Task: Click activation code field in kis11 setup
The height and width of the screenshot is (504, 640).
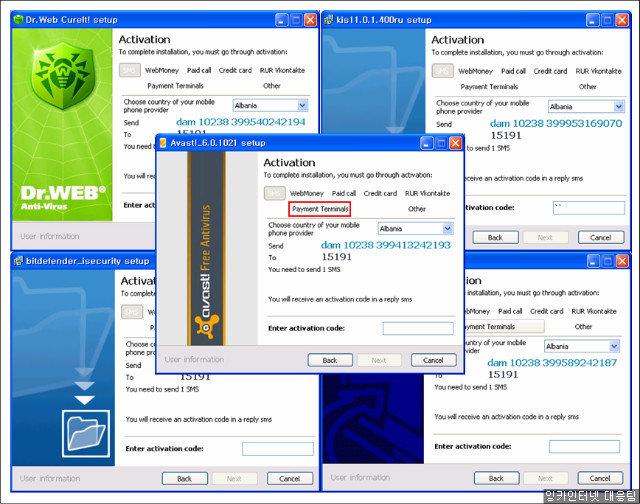Action: point(589,208)
